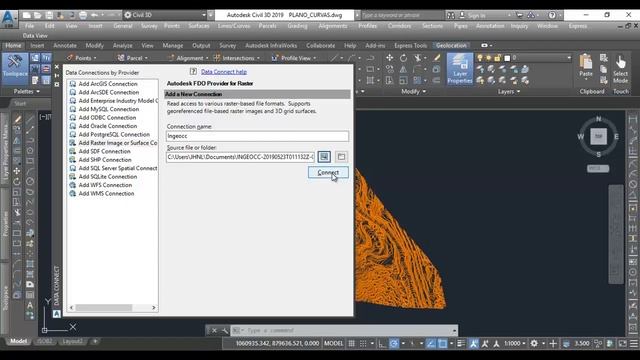Select Add Raster Image or Surface Connection
The height and width of the screenshot is (360, 640).
click(x=118, y=143)
